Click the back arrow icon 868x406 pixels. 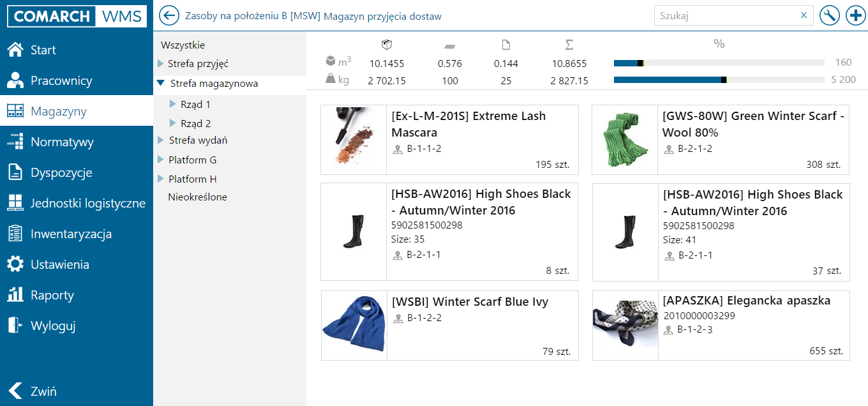(168, 15)
